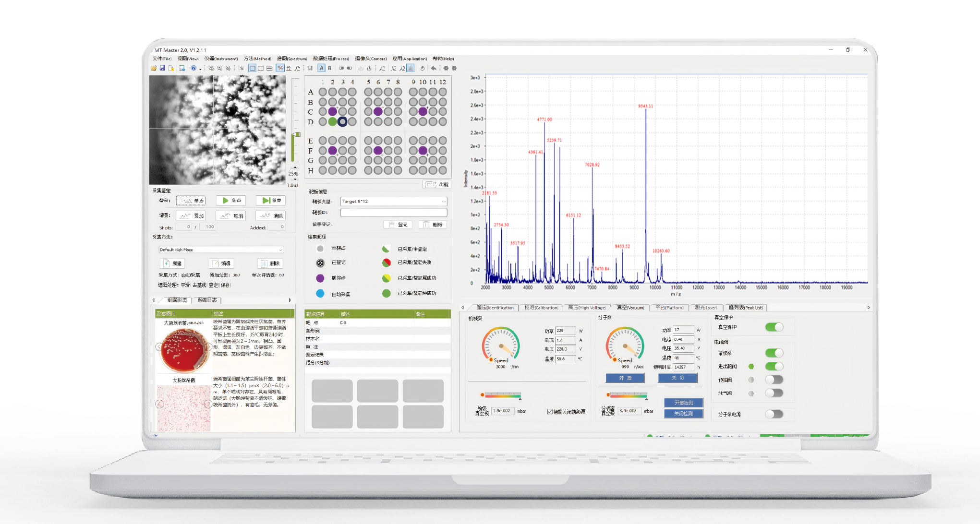Enable the 分子泵电源 power toggle

click(x=774, y=414)
